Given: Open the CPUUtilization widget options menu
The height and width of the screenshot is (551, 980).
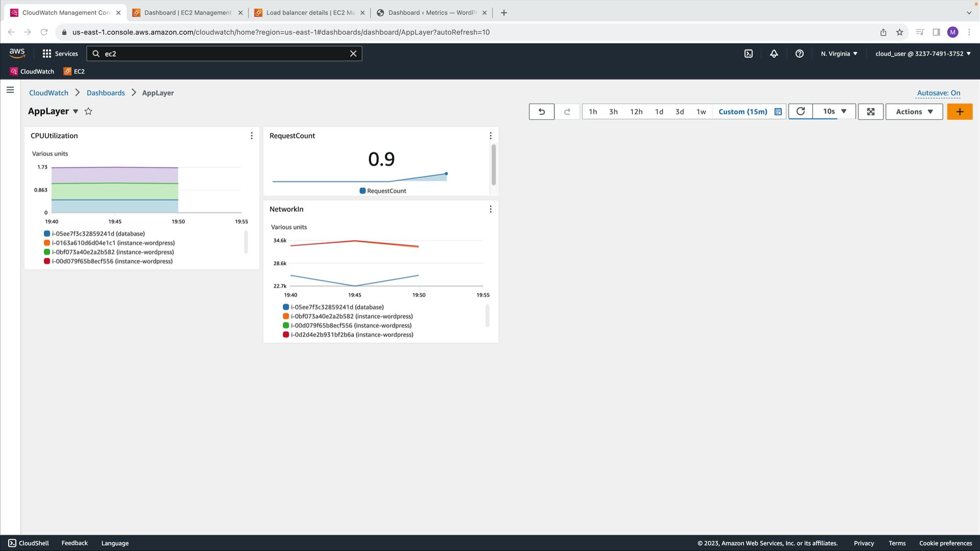Looking at the screenshot, I should pos(252,136).
